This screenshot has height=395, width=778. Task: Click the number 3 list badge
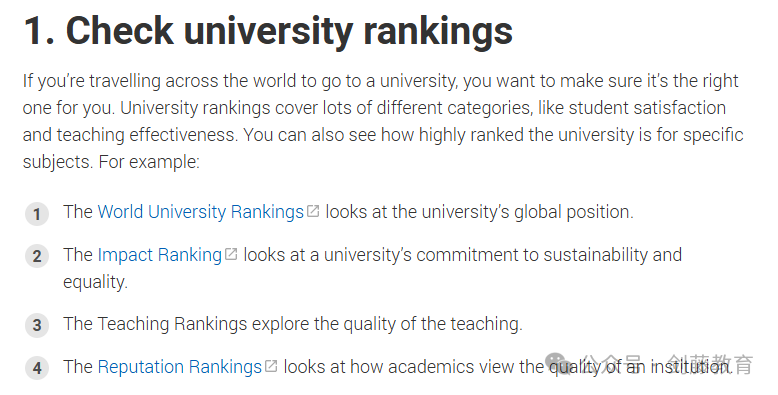37,326
